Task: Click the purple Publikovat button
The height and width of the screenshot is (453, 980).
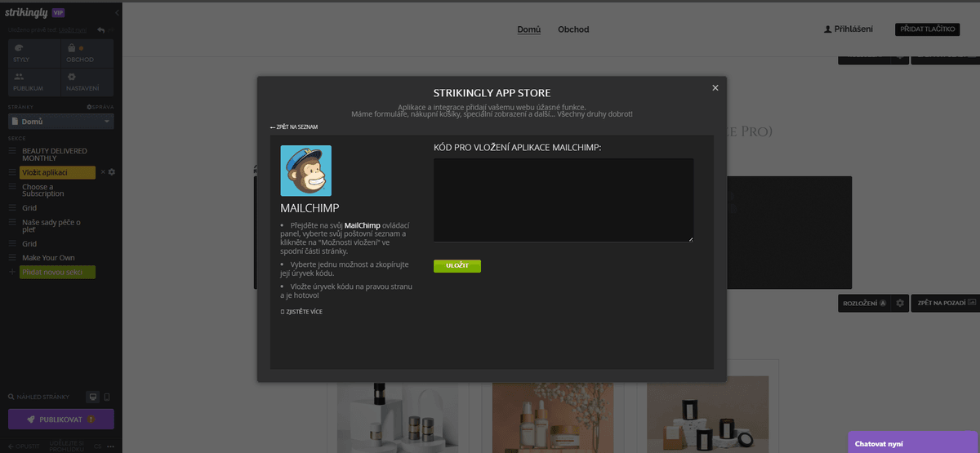Action: coord(61,420)
